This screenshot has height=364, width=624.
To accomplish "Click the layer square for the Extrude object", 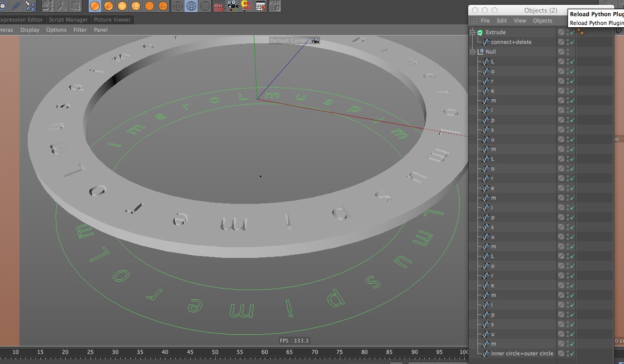I will coord(561,32).
